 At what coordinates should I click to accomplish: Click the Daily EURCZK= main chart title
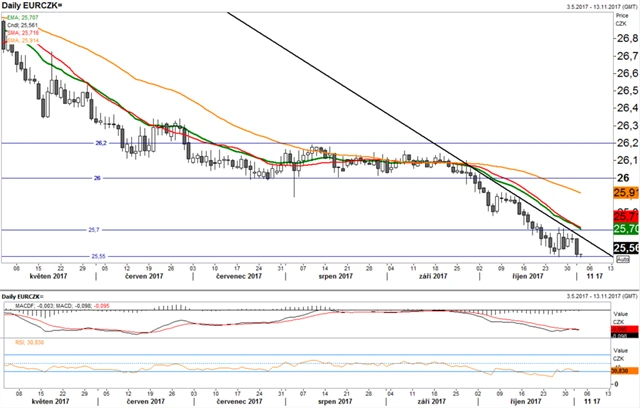click(x=27, y=6)
